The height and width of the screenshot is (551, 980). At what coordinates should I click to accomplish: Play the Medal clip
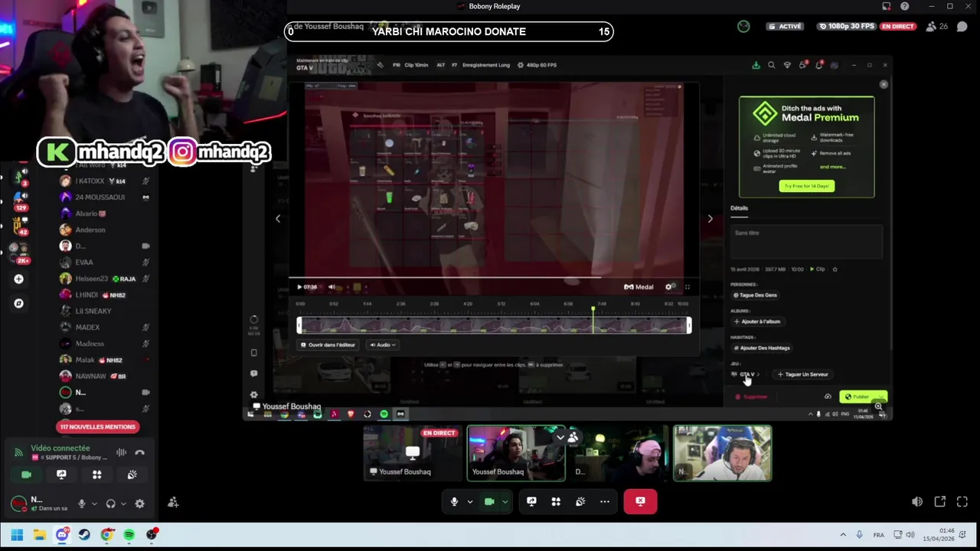pos(299,287)
